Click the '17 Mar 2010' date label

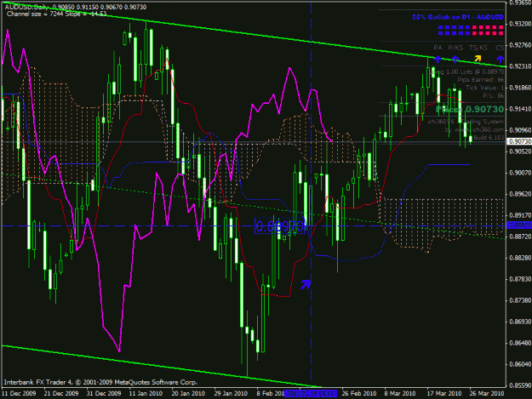pos(444,393)
